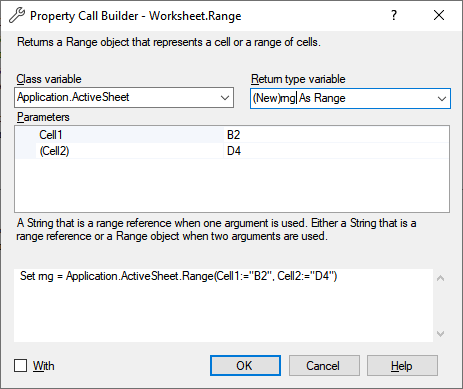Click the scroll down arrow of code preview
463x389 pixels.
click(x=440, y=334)
